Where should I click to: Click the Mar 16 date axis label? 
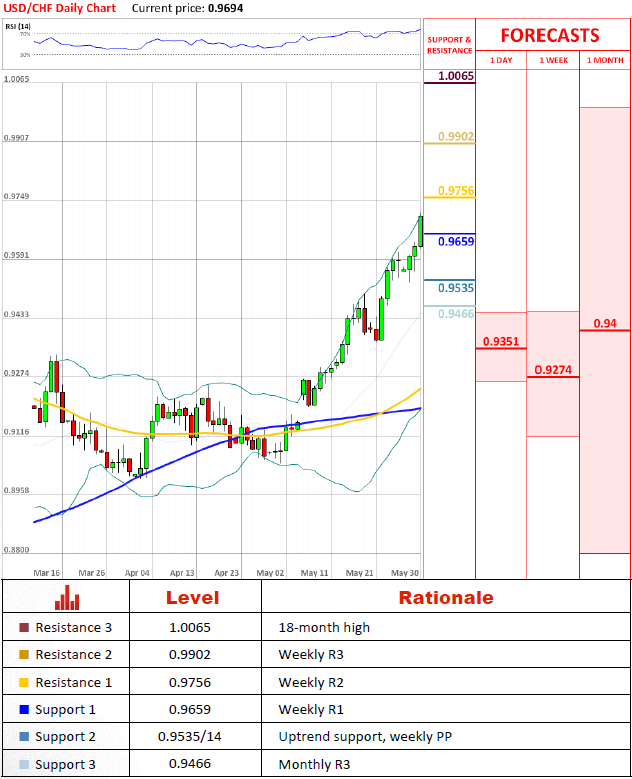(47, 573)
